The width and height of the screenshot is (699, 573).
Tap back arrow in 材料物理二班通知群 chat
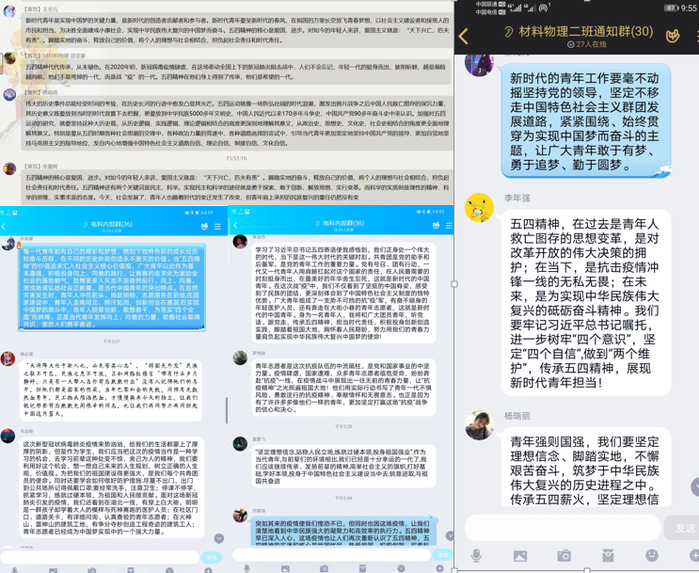tap(464, 39)
